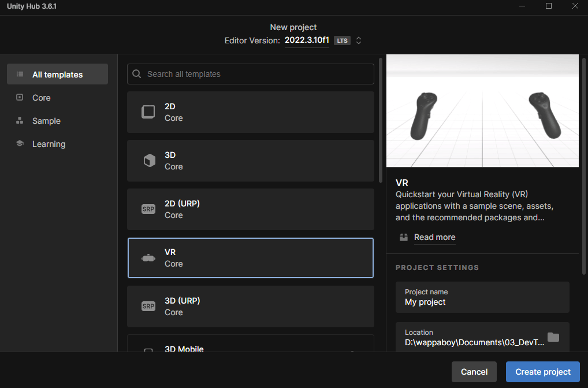This screenshot has height=388, width=588.
Task: Click the 2022.3.10f1 editor version text
Action: [307, 40]
